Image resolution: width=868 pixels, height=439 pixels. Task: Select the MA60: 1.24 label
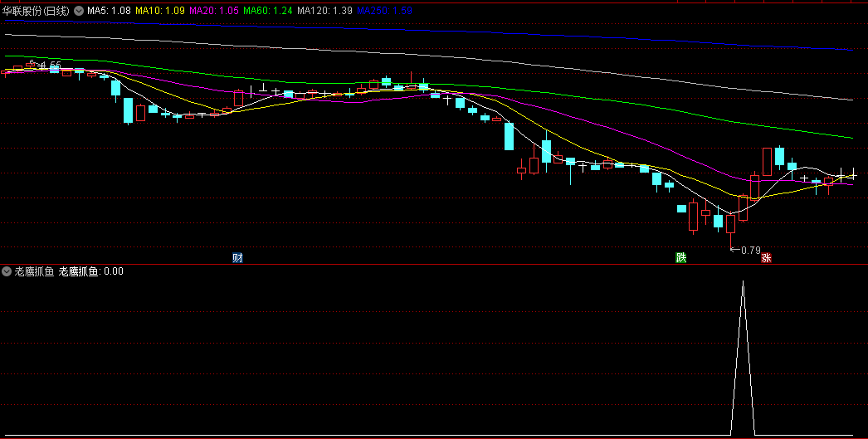268,11
